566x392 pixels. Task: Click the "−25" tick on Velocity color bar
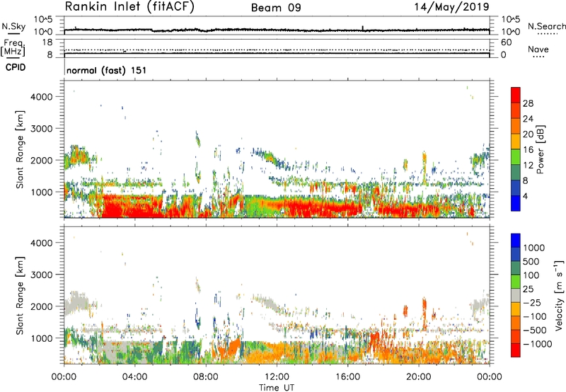click(x=532, y=303)
